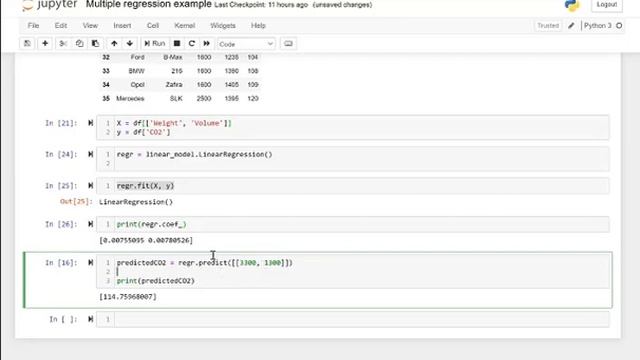Open the Help menu
The image size is (640, 360).
tap(258, 25)
